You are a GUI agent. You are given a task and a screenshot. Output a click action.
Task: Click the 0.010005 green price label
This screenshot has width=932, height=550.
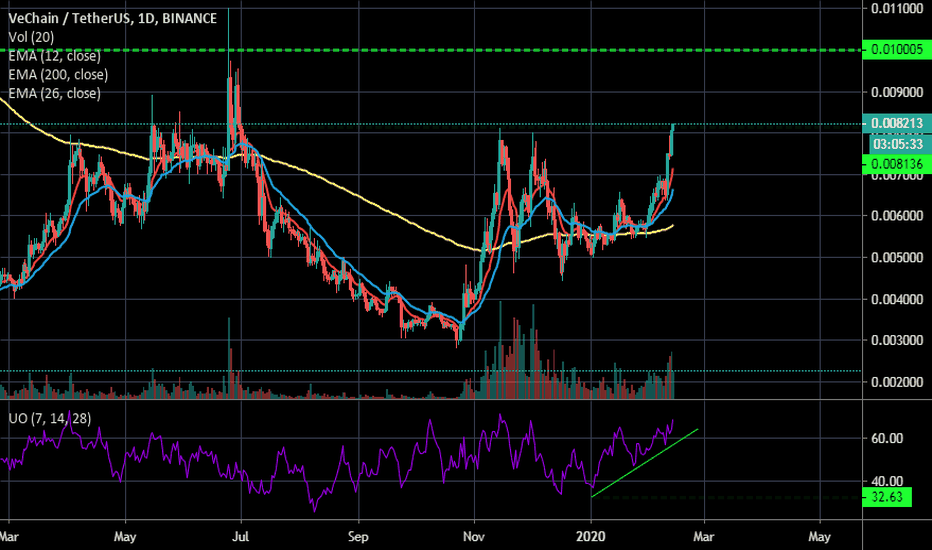pos(896,49)
